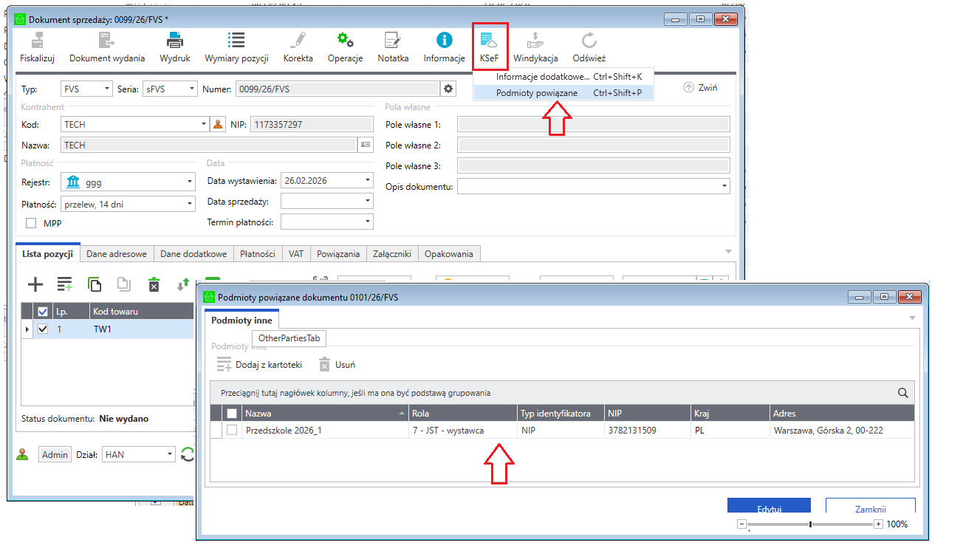Open the Korekta pencil tool

tap(298, 41)
